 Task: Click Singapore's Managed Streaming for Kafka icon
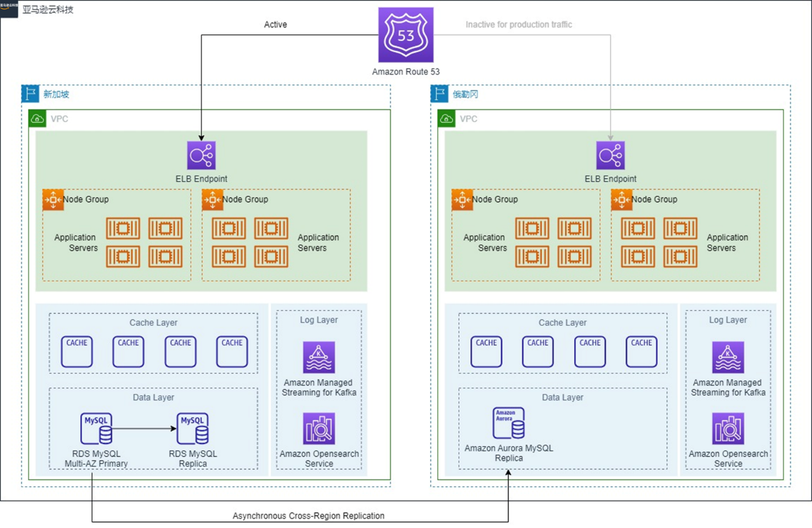click(319, 357)
